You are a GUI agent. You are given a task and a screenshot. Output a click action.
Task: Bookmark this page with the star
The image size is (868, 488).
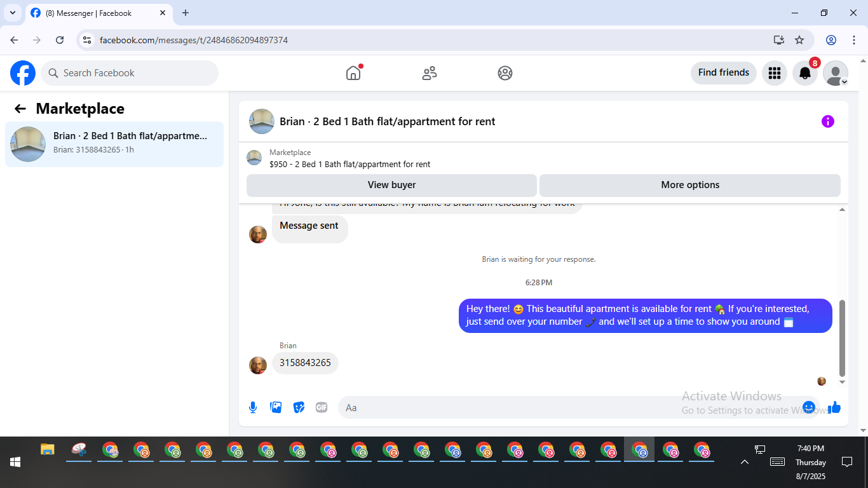click(799, 40)
